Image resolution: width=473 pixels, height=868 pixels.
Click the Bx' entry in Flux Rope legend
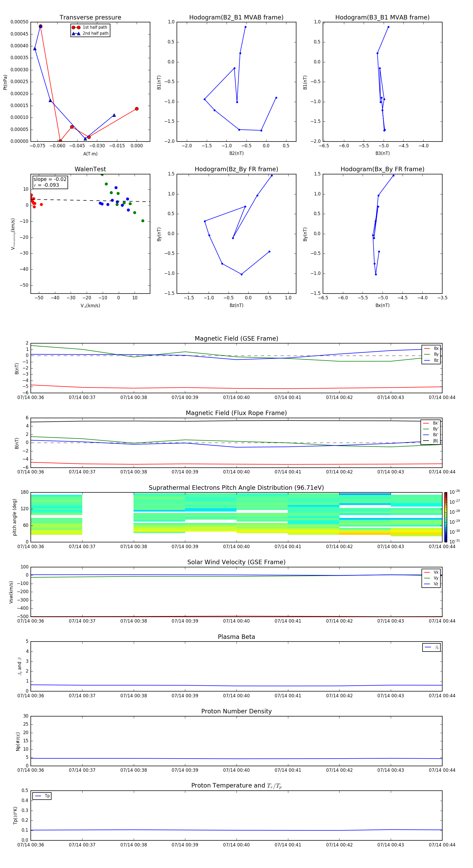[x=431, y=423]
